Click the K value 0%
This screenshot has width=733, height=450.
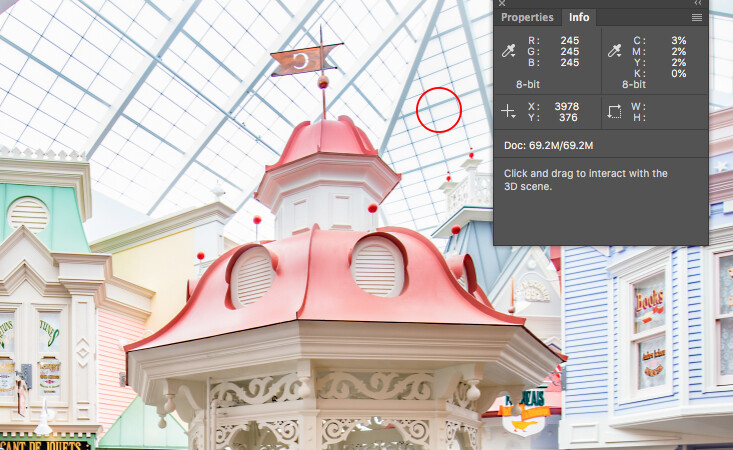[678, 73]
